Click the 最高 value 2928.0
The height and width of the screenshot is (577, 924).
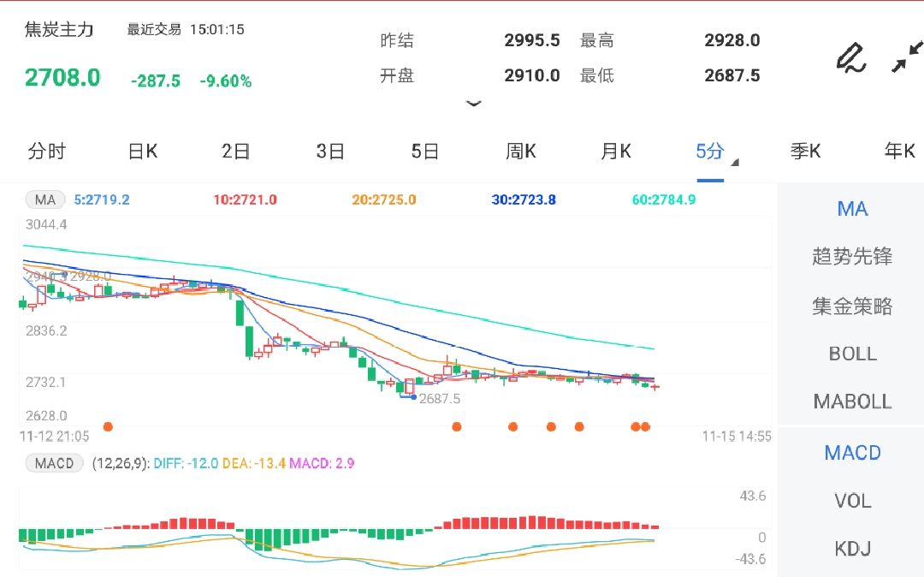coord(731,40)
